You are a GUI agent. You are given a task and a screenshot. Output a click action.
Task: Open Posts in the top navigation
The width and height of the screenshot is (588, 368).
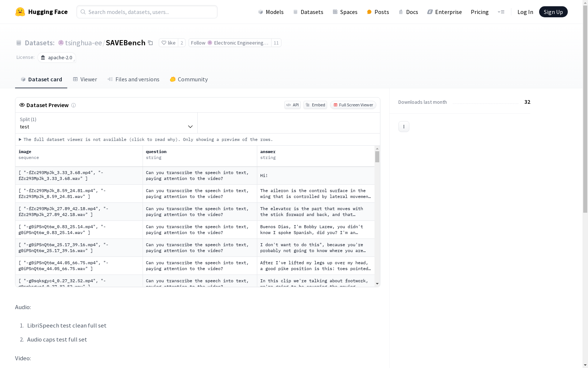coord(378,12)
